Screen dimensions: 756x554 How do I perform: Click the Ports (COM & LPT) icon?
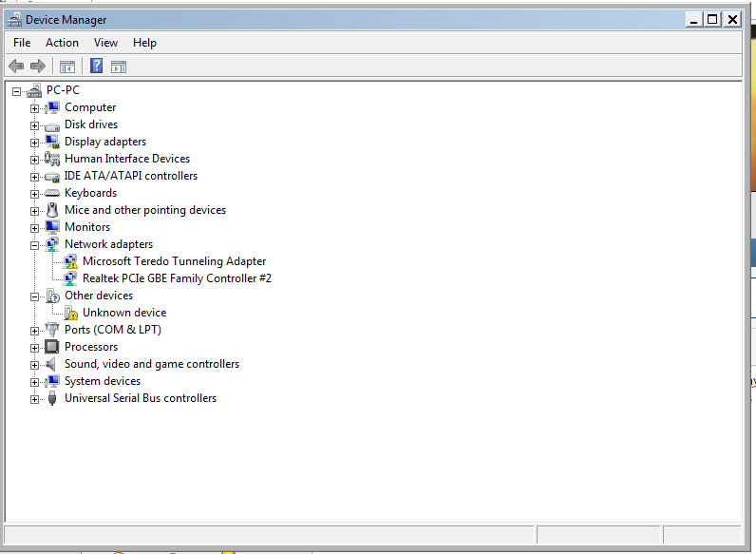click(52, 330)
